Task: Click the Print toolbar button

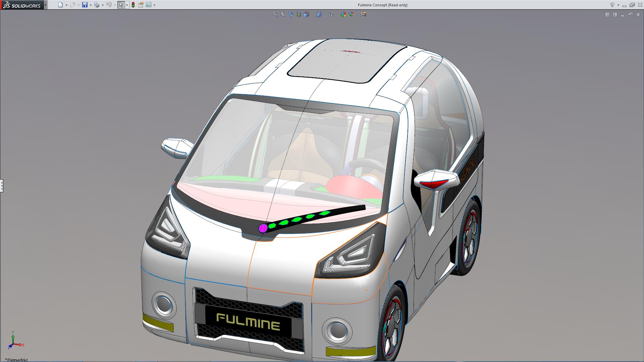Action: (x=96, y=5)
